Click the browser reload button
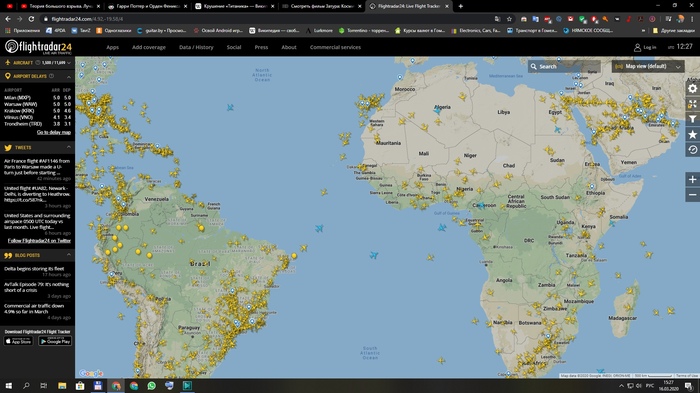The image size is (700, 393). pyautogui.click(x=31, y=19)
